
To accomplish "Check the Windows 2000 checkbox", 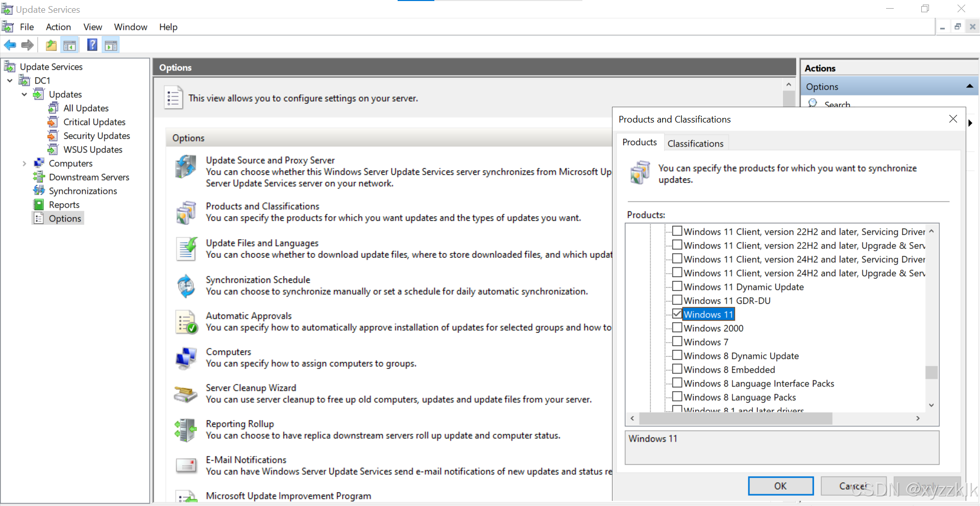I will [x=677, y=327].
